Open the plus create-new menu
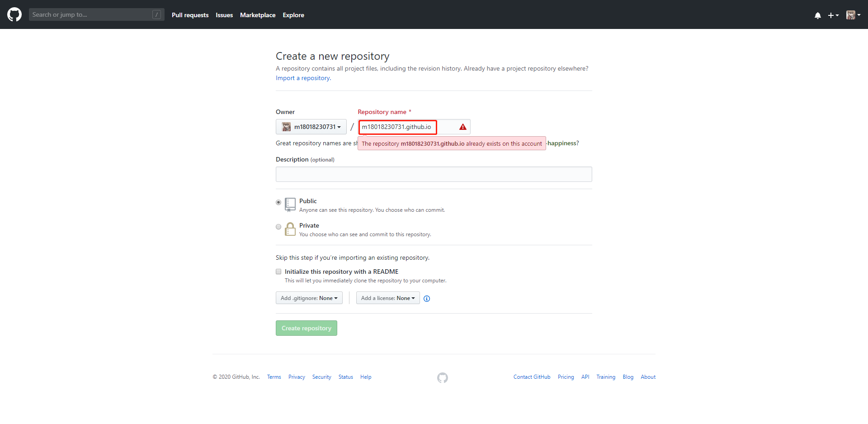Image resolution: width=868 pixels, height=424 pixels. [833, 15]
